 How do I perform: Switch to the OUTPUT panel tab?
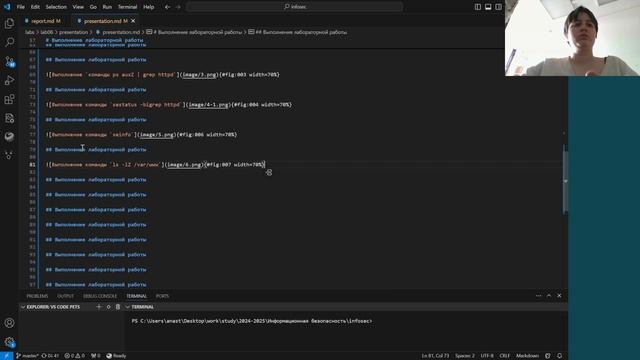[x=65, y=296]
